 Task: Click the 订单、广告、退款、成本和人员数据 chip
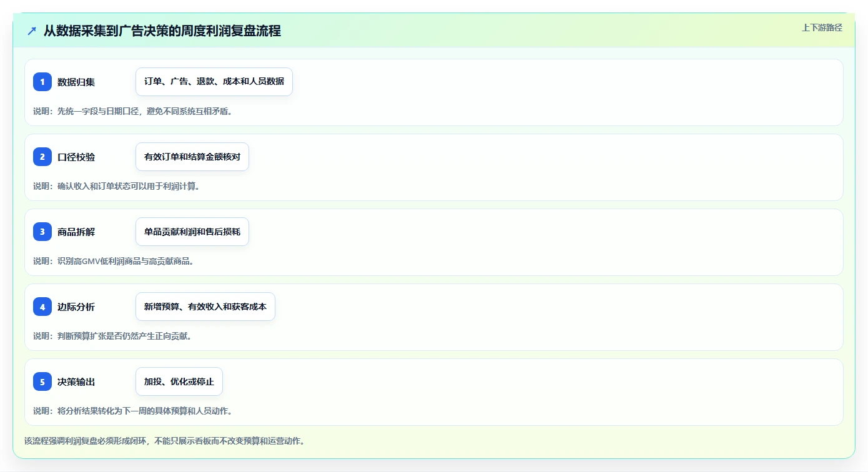214,82
